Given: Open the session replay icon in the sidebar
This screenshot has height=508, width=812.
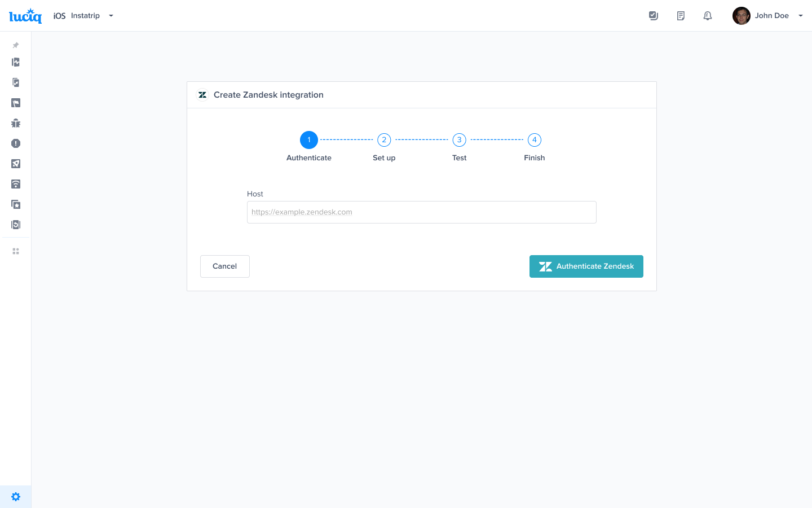Looking at the screenshot, I should (x=15, y=225).
